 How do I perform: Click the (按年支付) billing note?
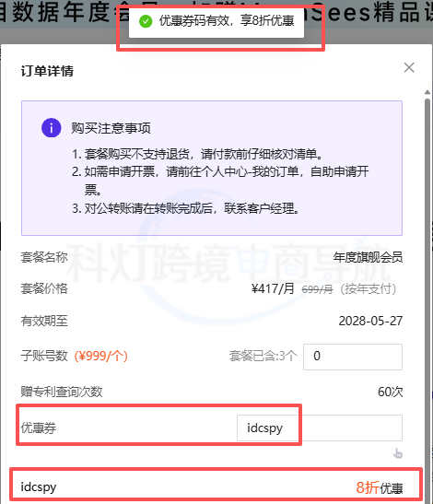pyautogui.click(x=369, y=289)
